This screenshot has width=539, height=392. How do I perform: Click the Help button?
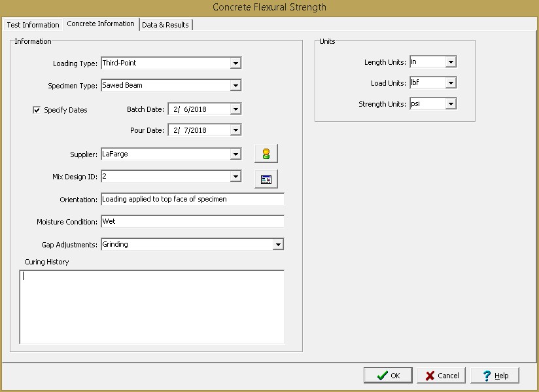(495, 376)
